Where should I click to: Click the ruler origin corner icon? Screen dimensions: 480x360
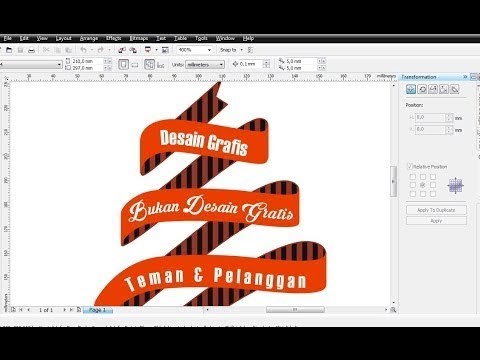6,79
